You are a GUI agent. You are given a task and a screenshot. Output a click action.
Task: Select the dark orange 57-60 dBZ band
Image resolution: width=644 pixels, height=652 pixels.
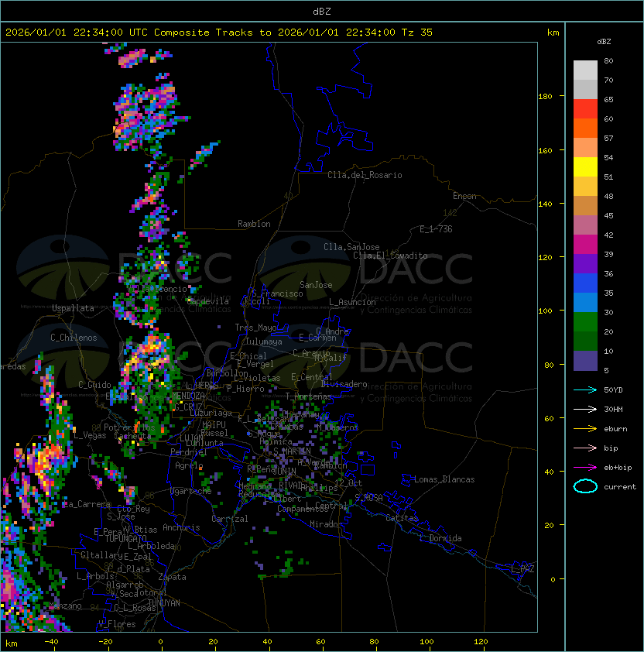coord(585,128)
